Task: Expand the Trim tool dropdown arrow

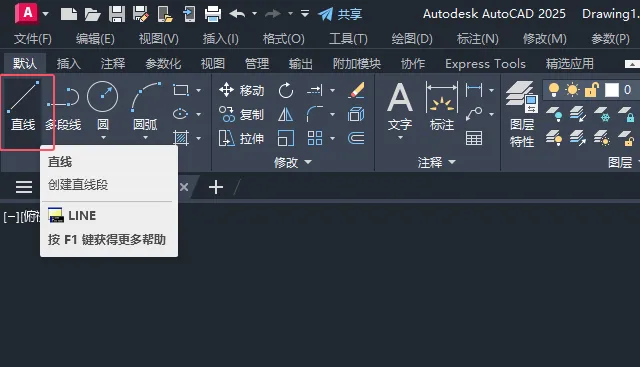Action: coord(332,91)
